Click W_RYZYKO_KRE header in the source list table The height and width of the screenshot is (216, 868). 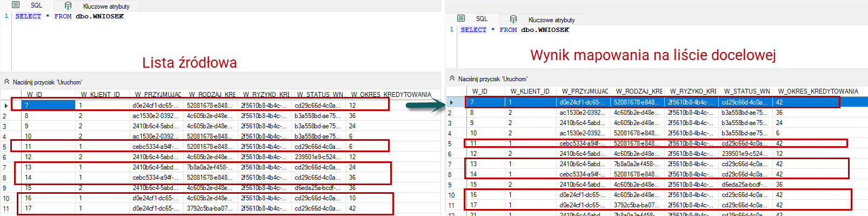point(264,94)
